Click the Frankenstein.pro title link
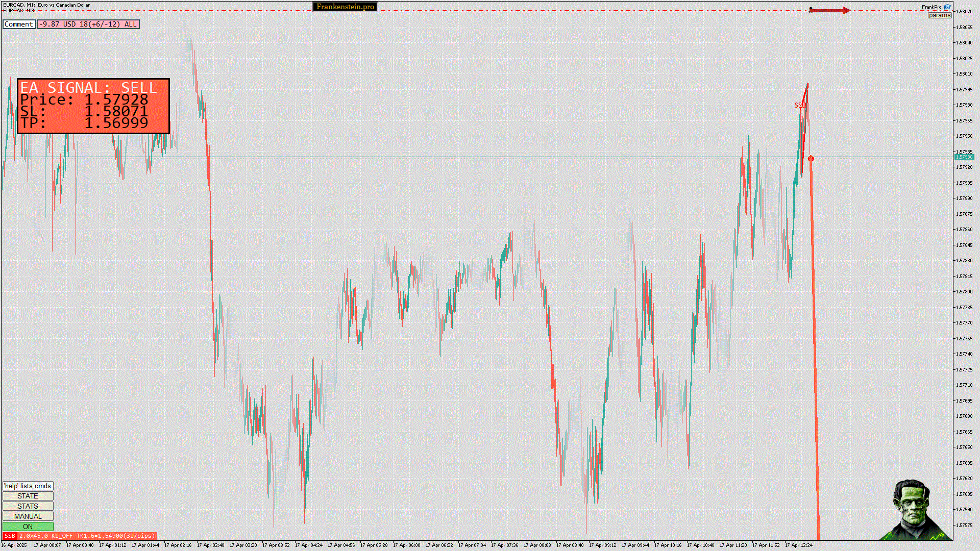Image resolution: width=980 pixels, height=551 pixels. pyautogui.click(x=345, y=7)
